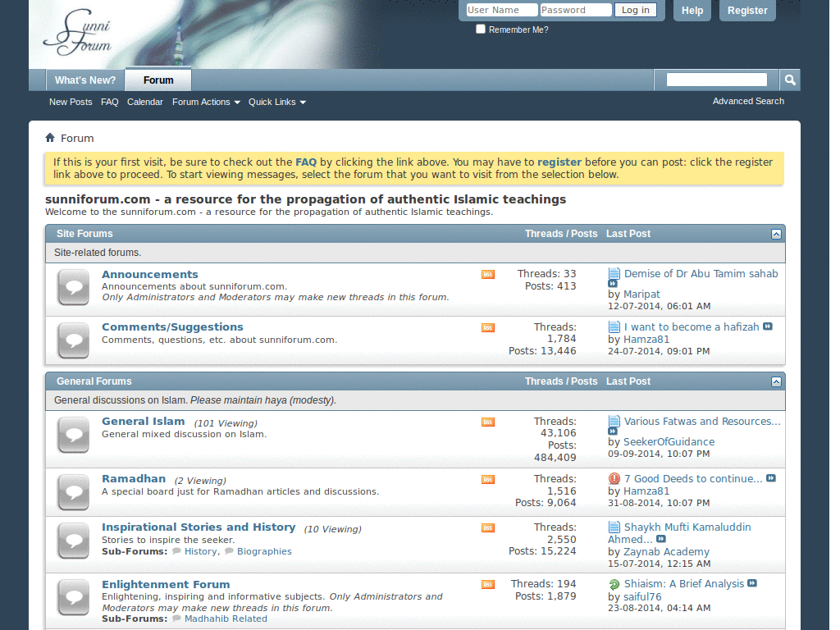The image size is (840, 630).
Task: Click the Register button
Action: click(x=747, y=10)
